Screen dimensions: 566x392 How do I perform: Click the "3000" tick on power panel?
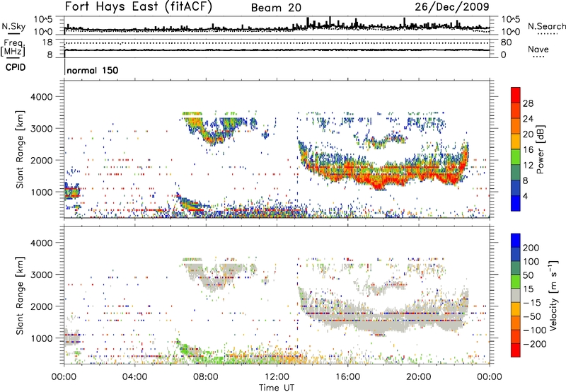(41, 129)
